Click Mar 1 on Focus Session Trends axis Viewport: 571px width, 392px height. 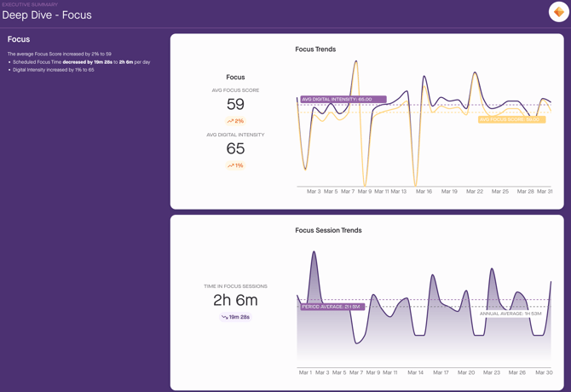[305, 372]
